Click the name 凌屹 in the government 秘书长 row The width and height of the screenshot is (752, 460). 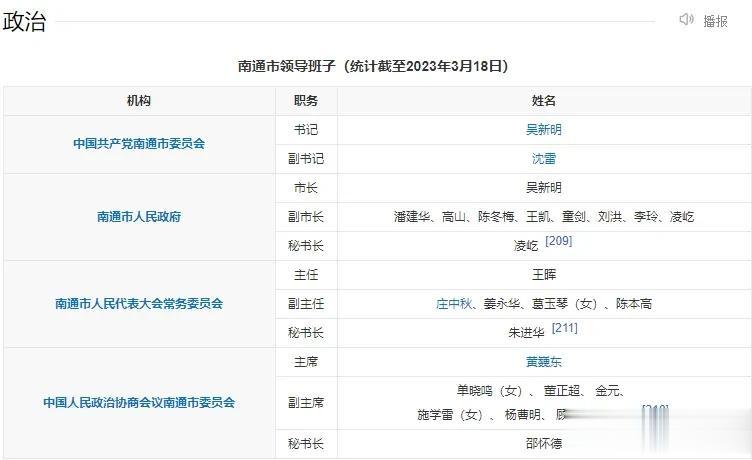[526, 246]
